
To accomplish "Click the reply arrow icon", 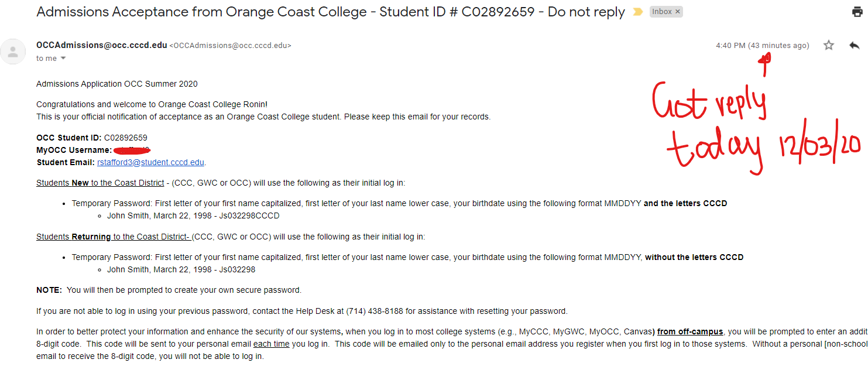I will click(854, 45).
